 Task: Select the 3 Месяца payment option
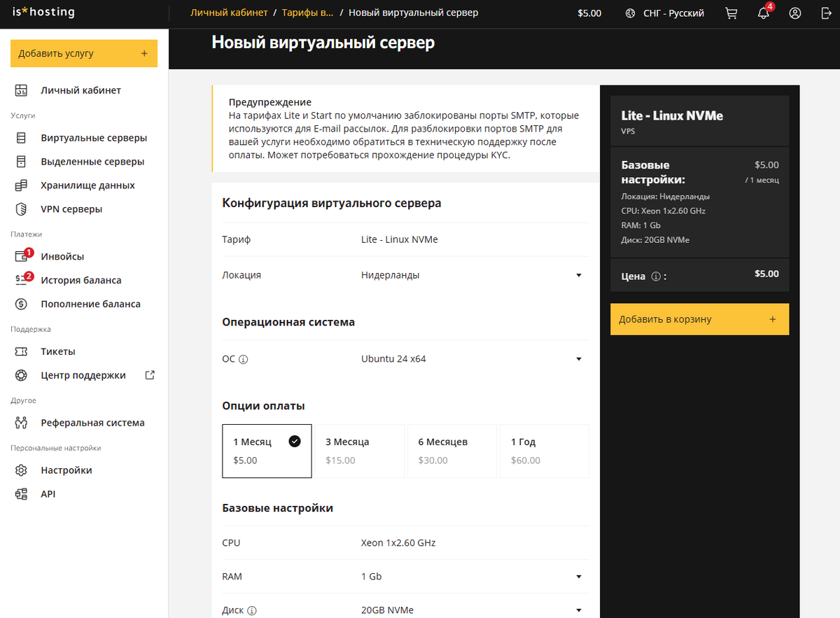(x=359, y=450)
